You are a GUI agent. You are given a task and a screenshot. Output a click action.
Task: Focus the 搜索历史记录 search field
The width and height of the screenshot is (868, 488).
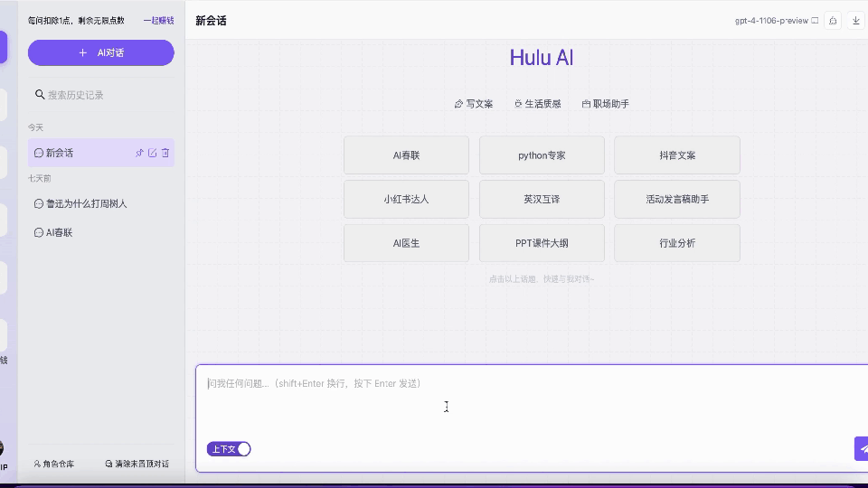click(100, 95)
